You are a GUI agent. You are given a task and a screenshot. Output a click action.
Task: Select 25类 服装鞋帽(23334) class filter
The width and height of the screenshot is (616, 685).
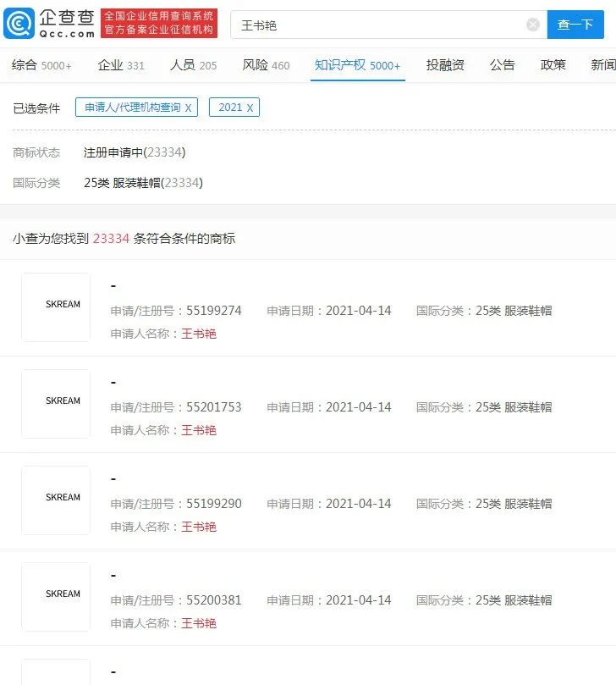coord(143,183)
